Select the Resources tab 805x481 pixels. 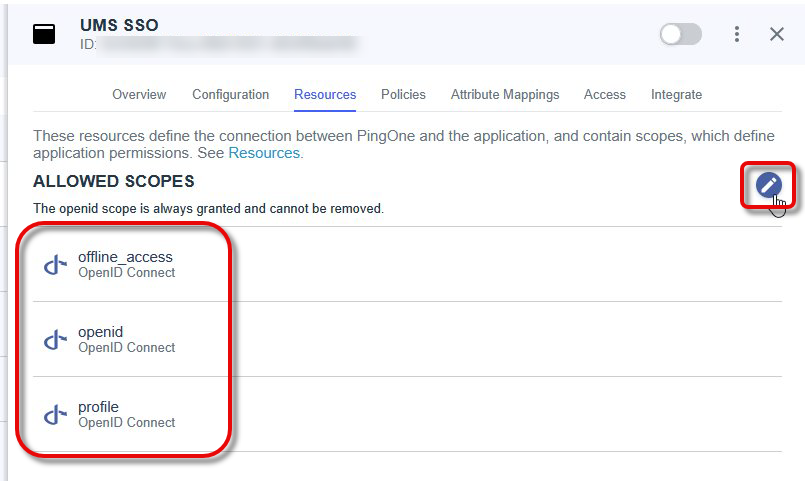(x=325, y=95)
